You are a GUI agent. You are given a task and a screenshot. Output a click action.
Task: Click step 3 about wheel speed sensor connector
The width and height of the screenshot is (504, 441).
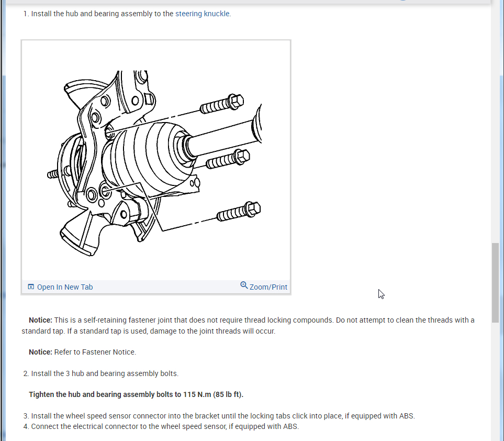pos(219,416)
